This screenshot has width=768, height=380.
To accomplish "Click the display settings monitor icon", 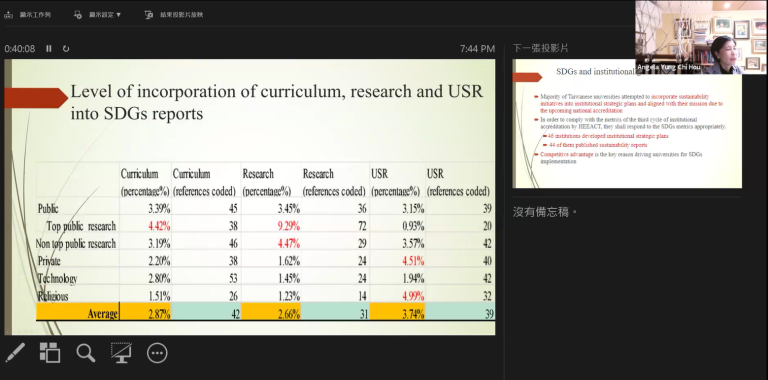I will pyautogui.click(x=78, y=15).
